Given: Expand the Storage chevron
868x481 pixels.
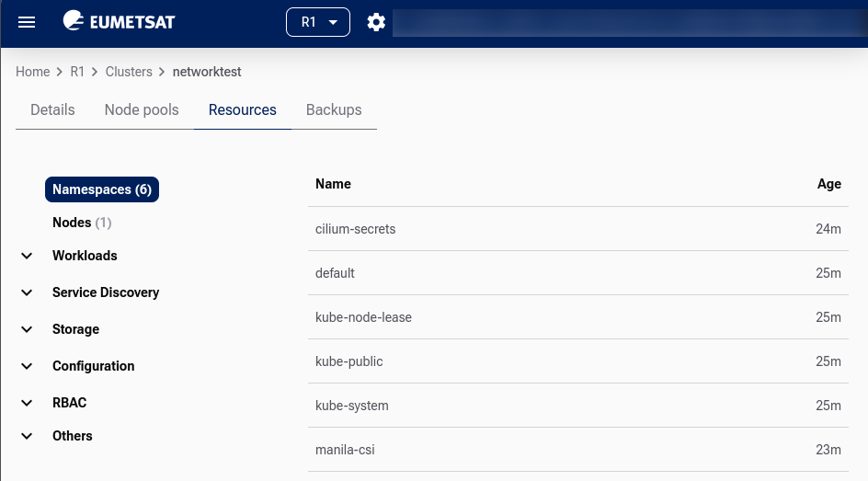Looking at the screenshot, I should point(27,329).
